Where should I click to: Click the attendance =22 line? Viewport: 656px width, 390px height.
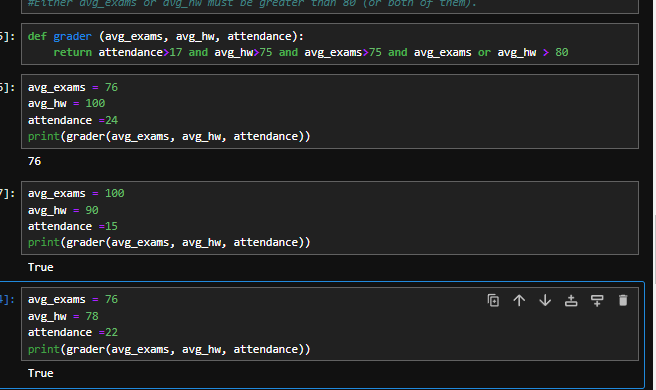[73, 332]
